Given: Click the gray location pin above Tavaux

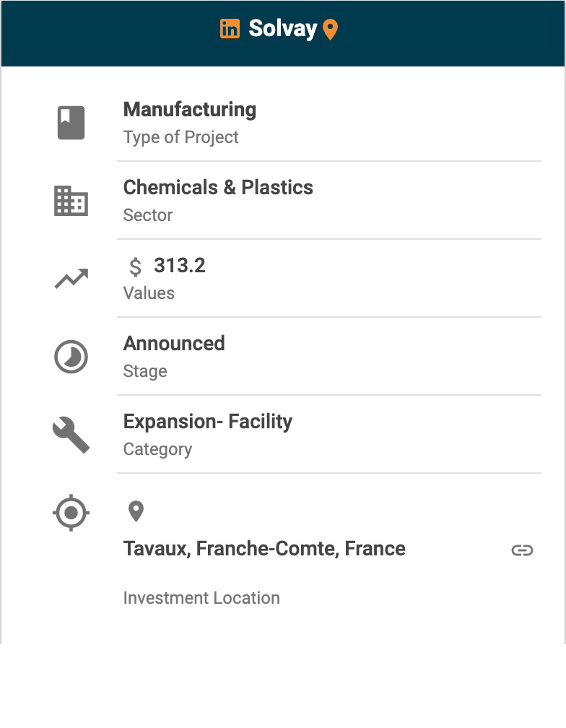Looking at the screenshot, I should point(136,511).
